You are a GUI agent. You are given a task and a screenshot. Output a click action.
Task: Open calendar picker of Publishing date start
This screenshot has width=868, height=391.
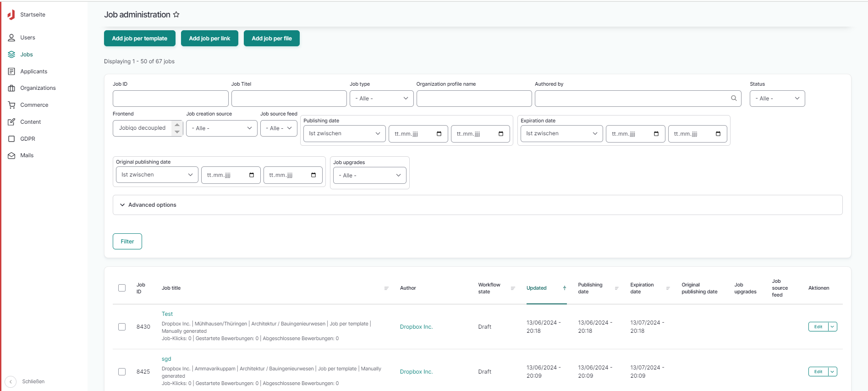439,134
